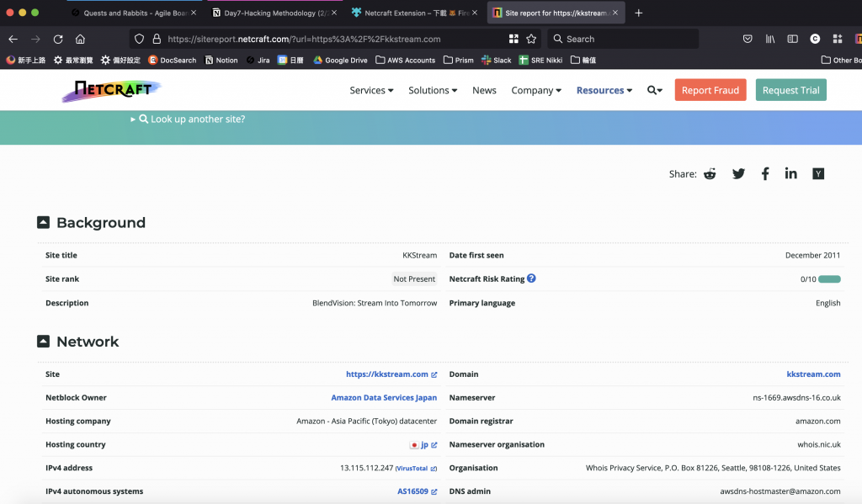Open Jira bookmark

258,60
